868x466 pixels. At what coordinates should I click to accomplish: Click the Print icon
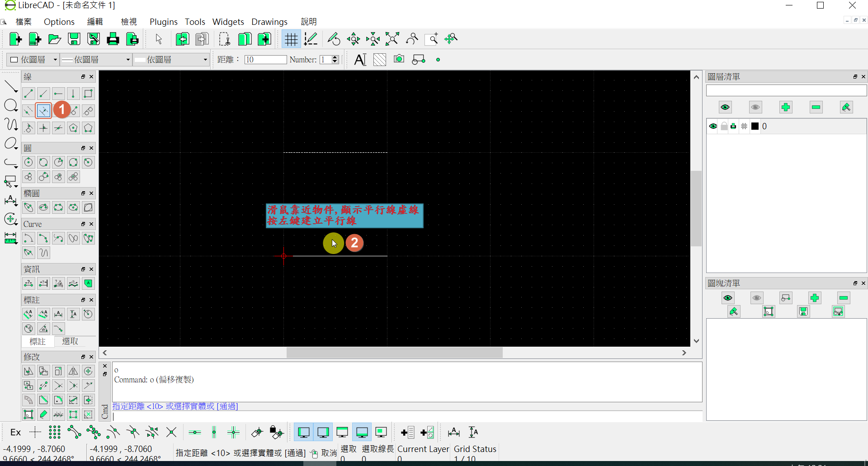click(x=113, y=39)
